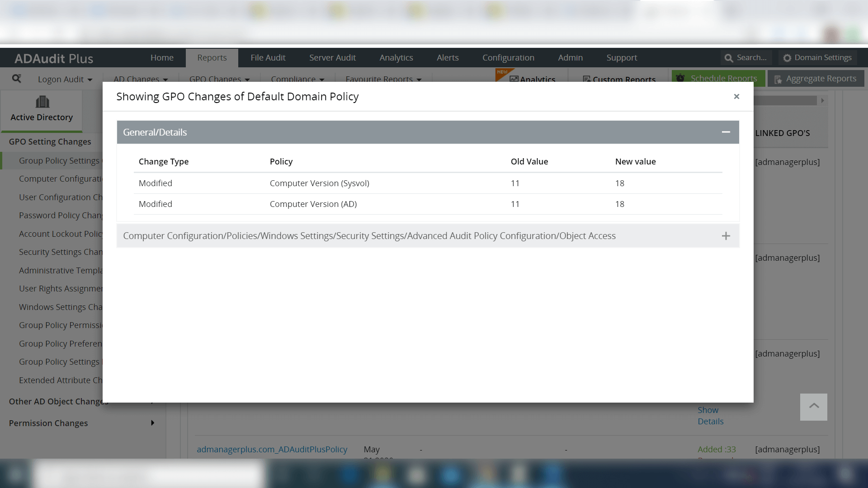Collapse the General/Details panel
868x488 pixels.
click(726, 132)
